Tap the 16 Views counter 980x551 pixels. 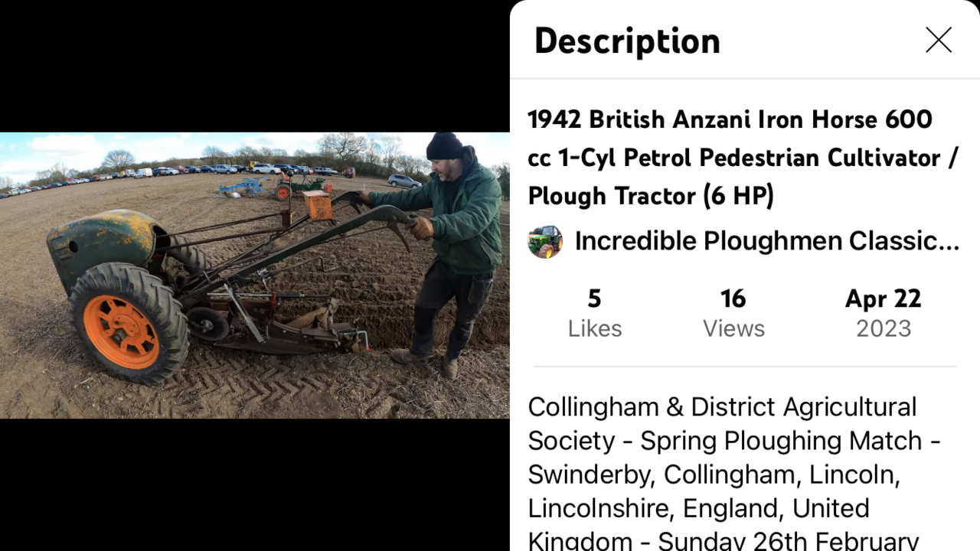coord(733,312)
